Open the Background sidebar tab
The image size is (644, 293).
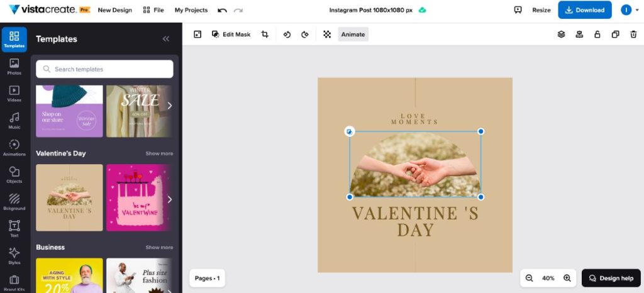tap(14, 202)
